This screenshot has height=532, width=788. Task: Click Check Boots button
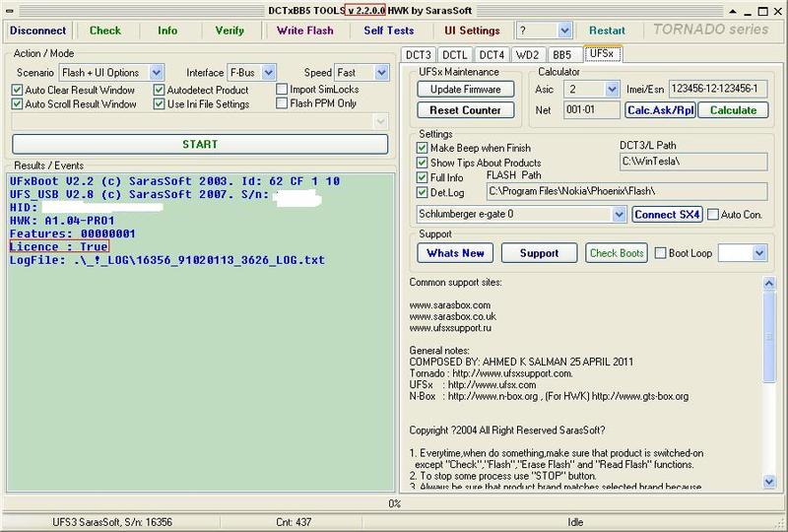pos(617,253)
